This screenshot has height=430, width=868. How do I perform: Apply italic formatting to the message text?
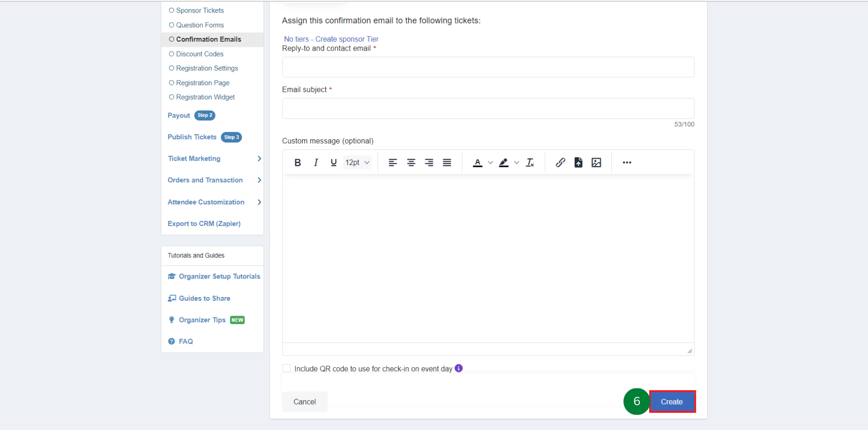coord(316,162)
